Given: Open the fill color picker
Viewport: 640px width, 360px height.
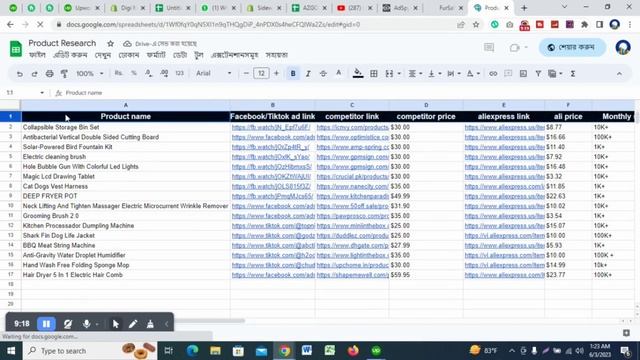Looking at the screenshot, I should click(358, 73).
